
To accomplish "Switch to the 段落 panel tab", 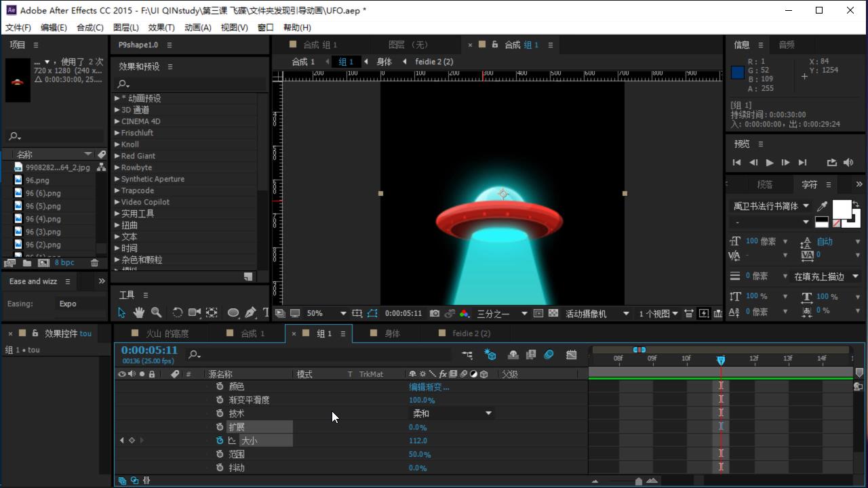I will click(764, 184).
